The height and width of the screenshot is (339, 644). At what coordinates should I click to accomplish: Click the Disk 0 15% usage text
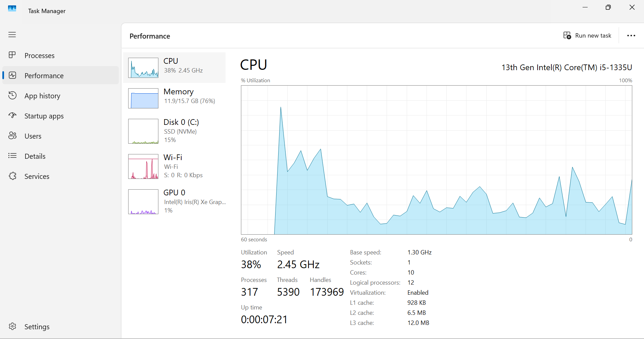170,140
